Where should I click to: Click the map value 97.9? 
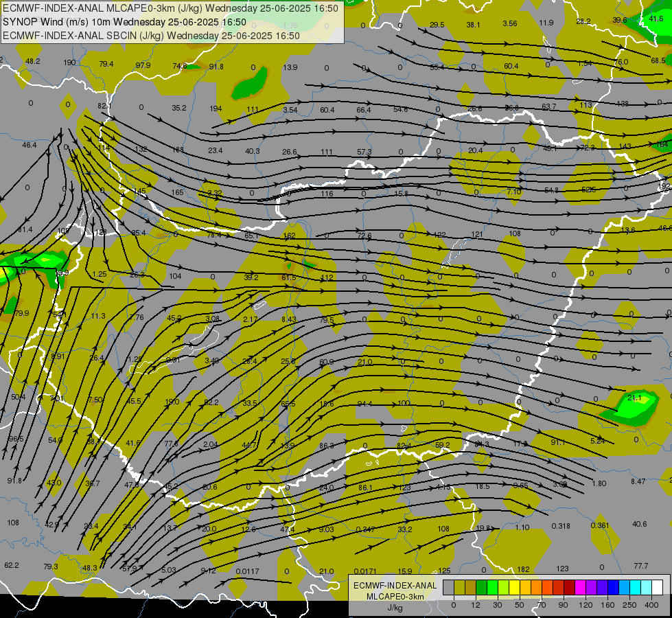click(143, 65)
